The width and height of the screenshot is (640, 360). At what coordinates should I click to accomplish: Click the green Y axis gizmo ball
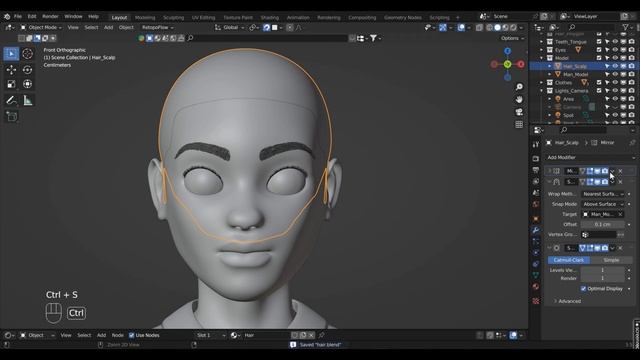pyautogui.click(x=507, y=64)
